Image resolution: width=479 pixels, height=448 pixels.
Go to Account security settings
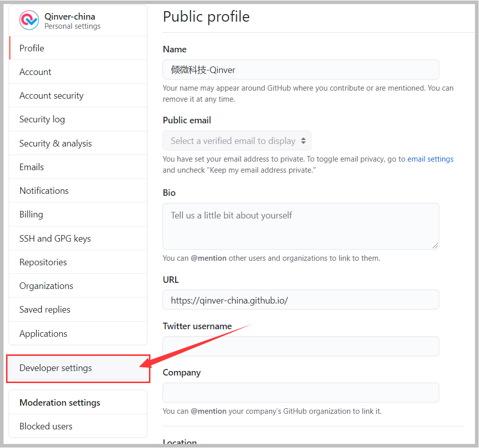[51, 96]
